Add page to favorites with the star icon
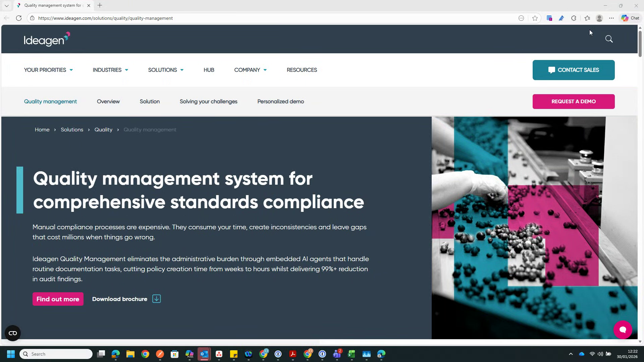Image resolution: width=644 pixels, height=362 pixels. pos(535,18)
